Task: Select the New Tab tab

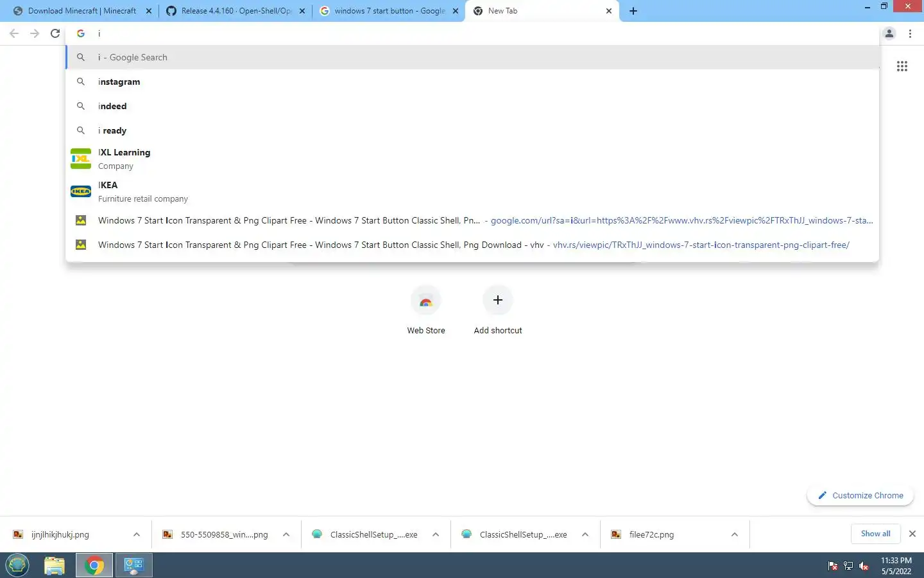Action: coord(542,11)
